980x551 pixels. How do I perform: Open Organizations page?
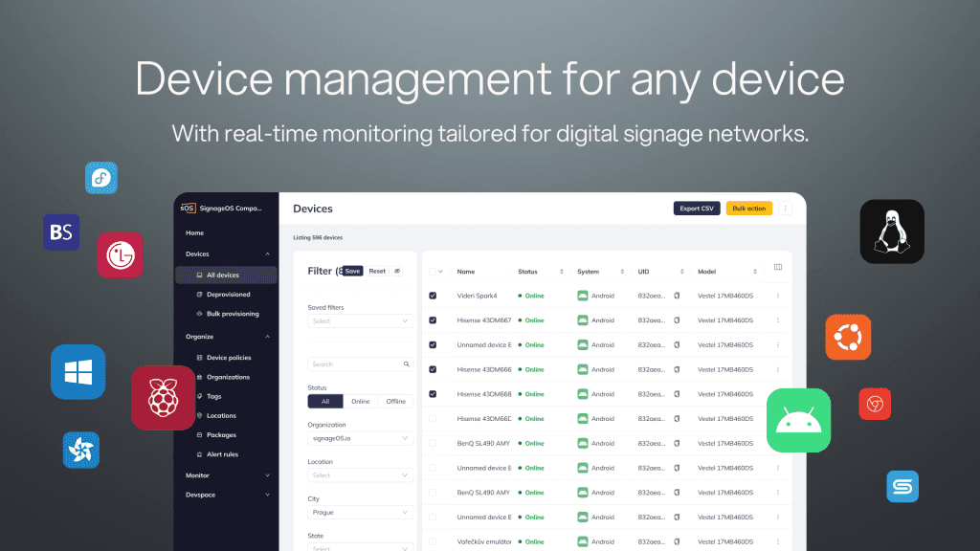point(226,377)
